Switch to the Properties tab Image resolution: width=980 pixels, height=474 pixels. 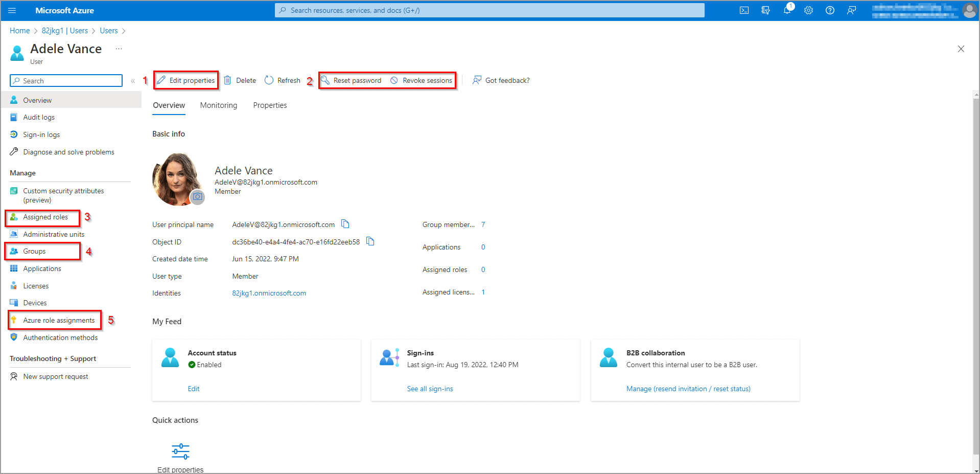point(270,105)
